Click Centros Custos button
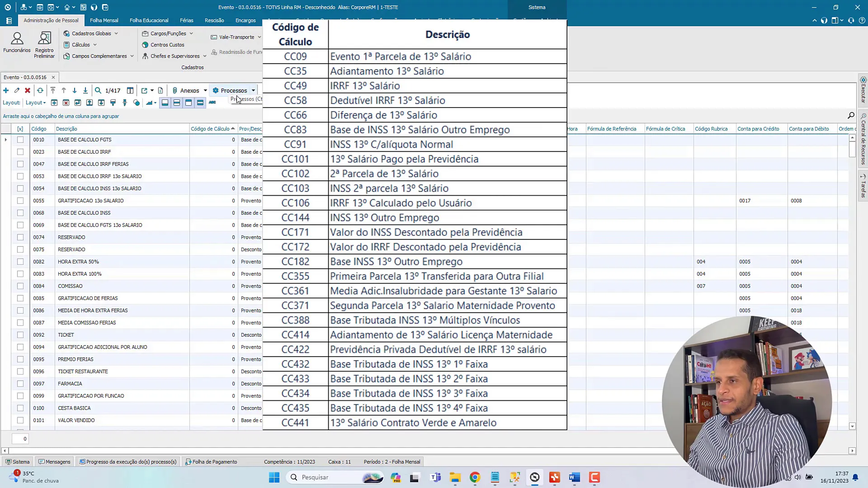This screenshot has width=868, height=488. point(167,45)
